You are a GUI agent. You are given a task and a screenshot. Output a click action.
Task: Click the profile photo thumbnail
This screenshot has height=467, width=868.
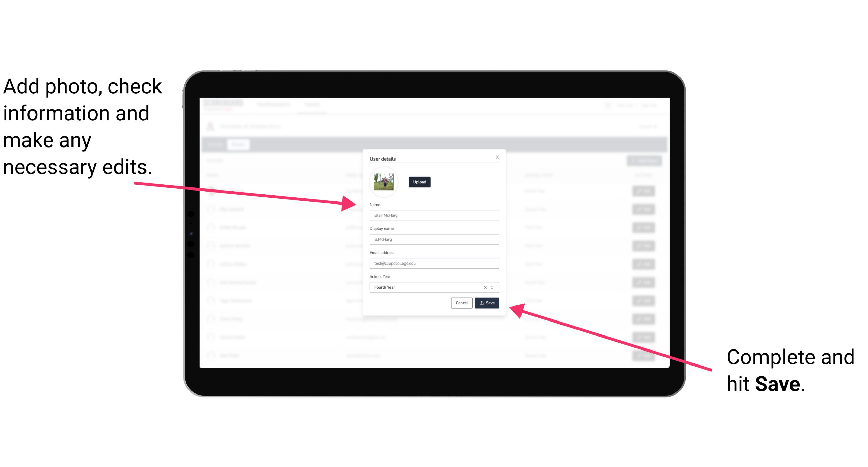(x=384, y=182)
